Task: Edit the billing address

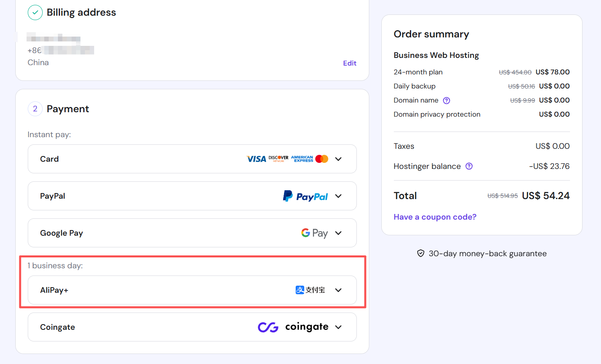Action: click(x=350, y=63)
